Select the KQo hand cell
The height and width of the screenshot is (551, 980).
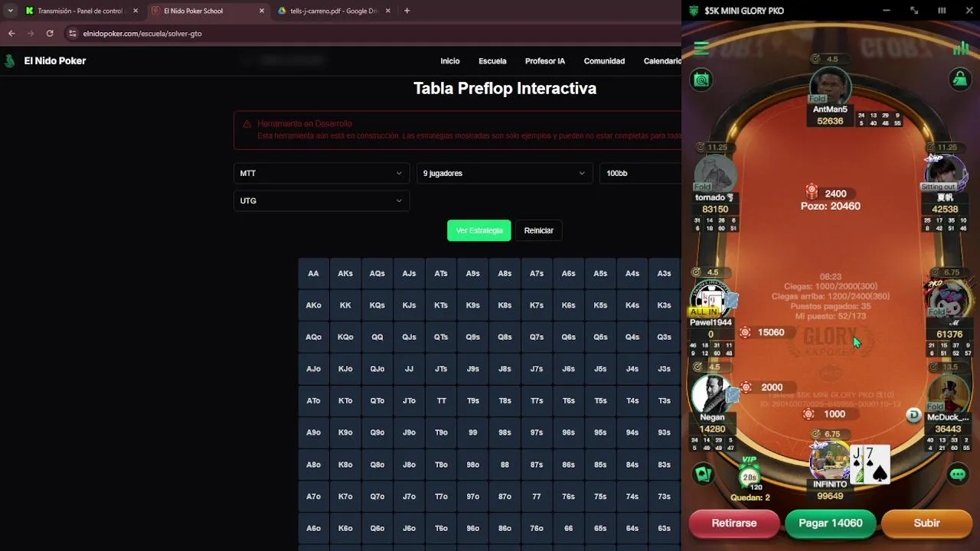[345, 337]
